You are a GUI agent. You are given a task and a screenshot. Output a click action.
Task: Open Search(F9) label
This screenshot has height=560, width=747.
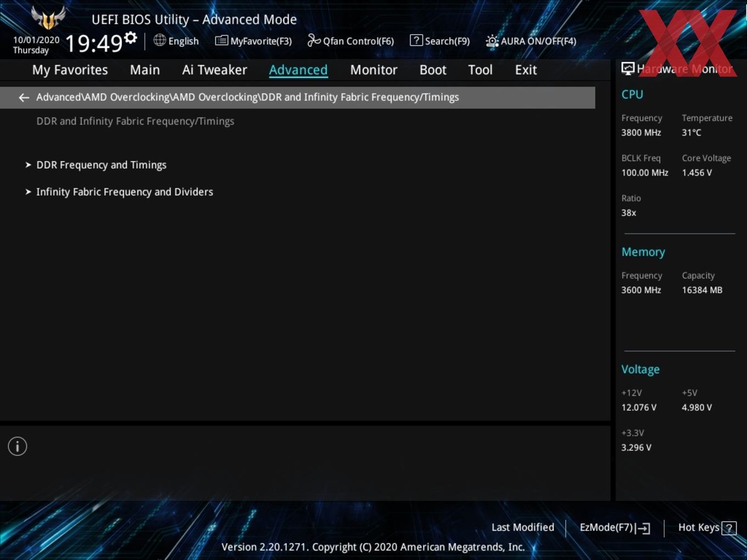pyautogui.click(x=447, y=41)
